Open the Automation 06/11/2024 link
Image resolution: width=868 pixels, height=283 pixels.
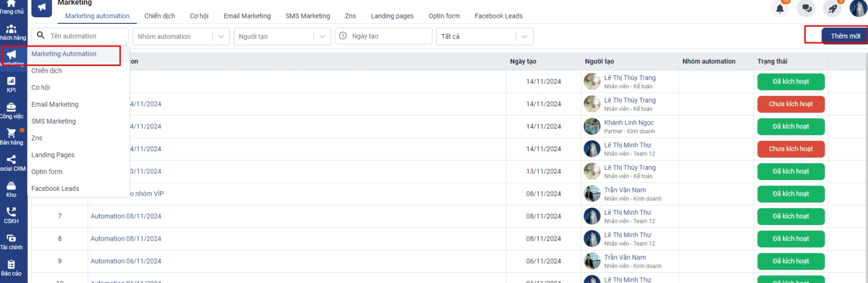(x=126, y=261)
